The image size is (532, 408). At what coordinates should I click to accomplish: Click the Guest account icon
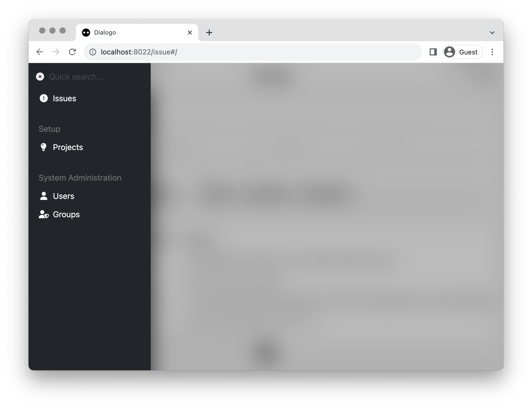pyautogui.click(x=449, y=51)
